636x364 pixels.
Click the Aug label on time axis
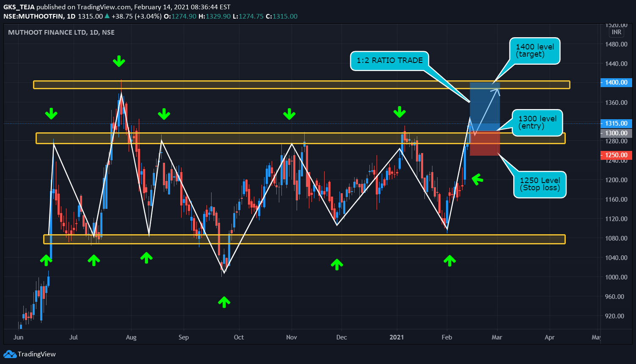[x=131, y=337]
